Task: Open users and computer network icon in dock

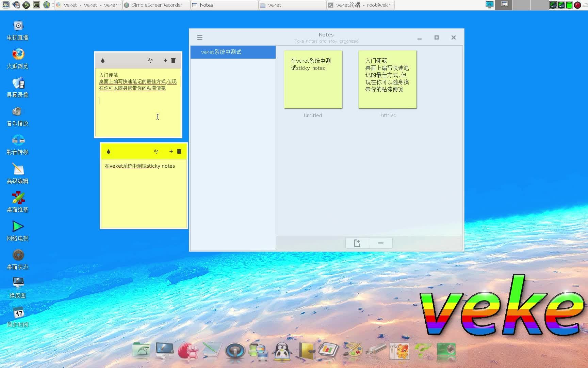Action: tap(258, 351)
